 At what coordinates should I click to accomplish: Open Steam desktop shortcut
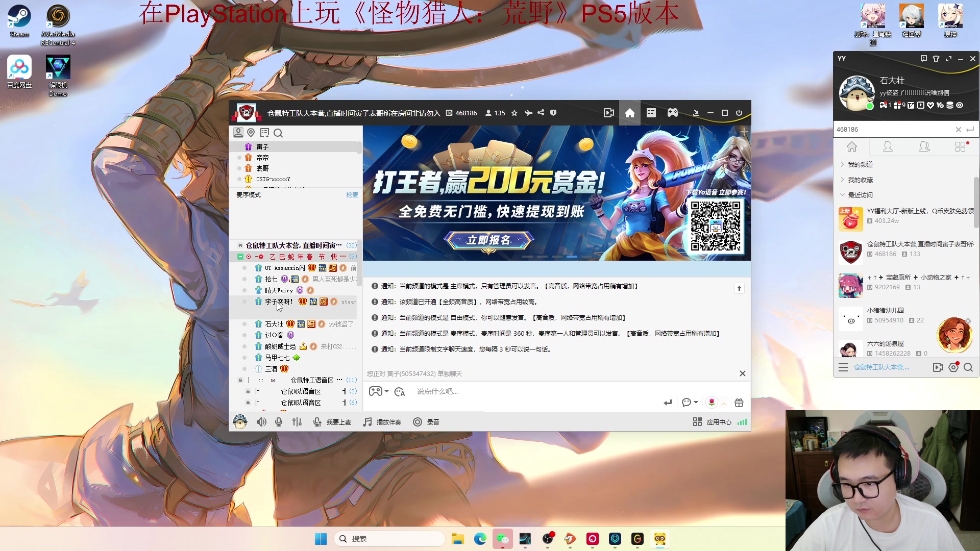point(19,21)
